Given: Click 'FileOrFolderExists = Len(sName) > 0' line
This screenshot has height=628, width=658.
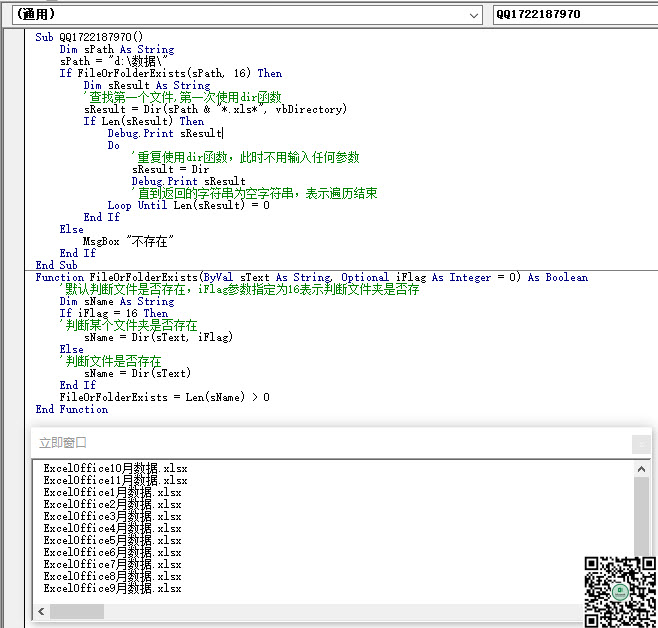Looking at the screenshot, I should point(164,397).
